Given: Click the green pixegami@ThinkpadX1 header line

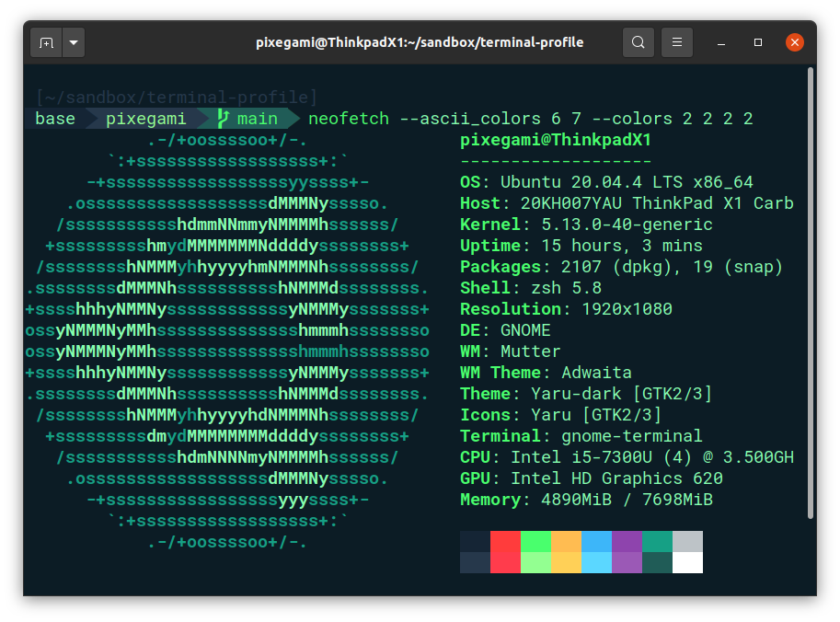Looking at the screenshot, I should [x=556, y=141].
